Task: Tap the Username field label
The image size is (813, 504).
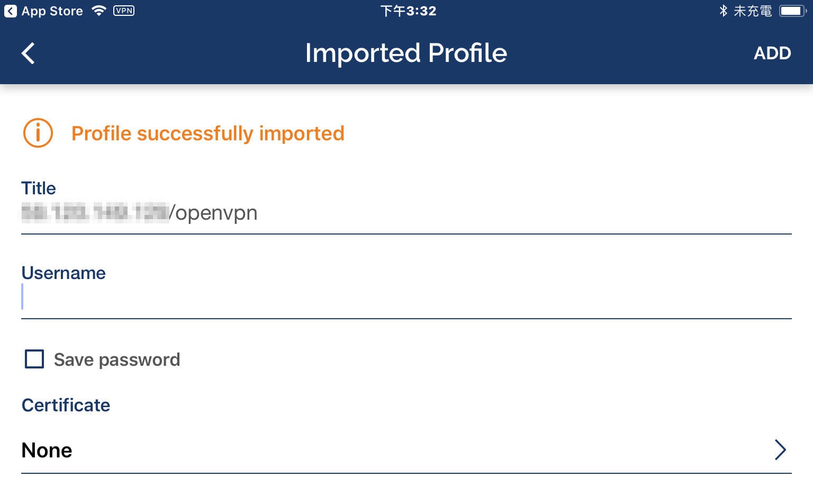Action: coord(64,273)
